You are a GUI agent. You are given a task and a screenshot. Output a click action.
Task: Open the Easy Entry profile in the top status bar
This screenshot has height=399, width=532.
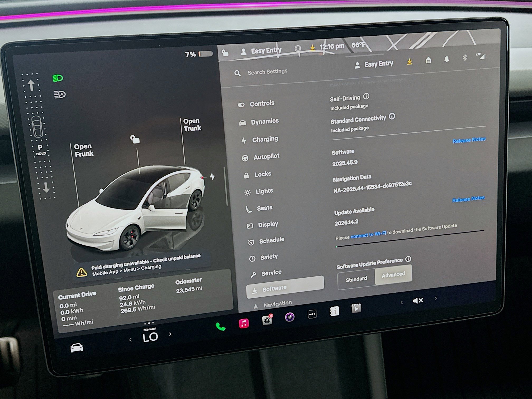261,51
